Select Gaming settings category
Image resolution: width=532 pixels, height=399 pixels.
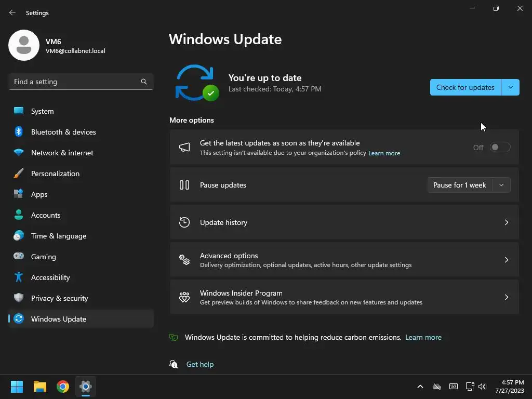[x=81, y=257]
